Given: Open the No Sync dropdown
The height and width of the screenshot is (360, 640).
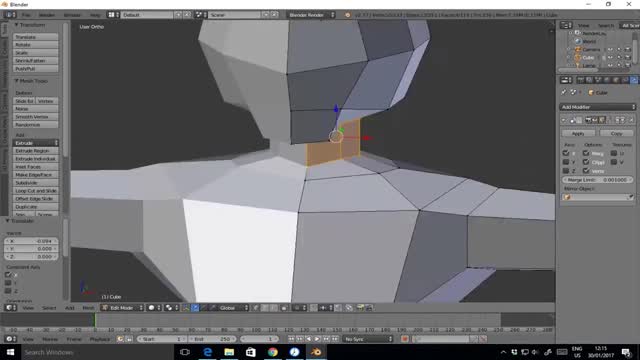Looking at the screenshot, I should point(368,339).
